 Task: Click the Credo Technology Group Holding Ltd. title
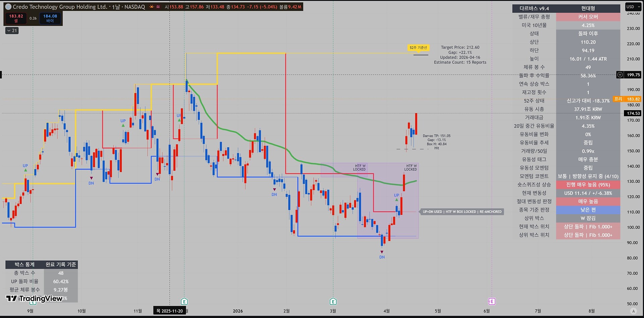click(60, 7)
